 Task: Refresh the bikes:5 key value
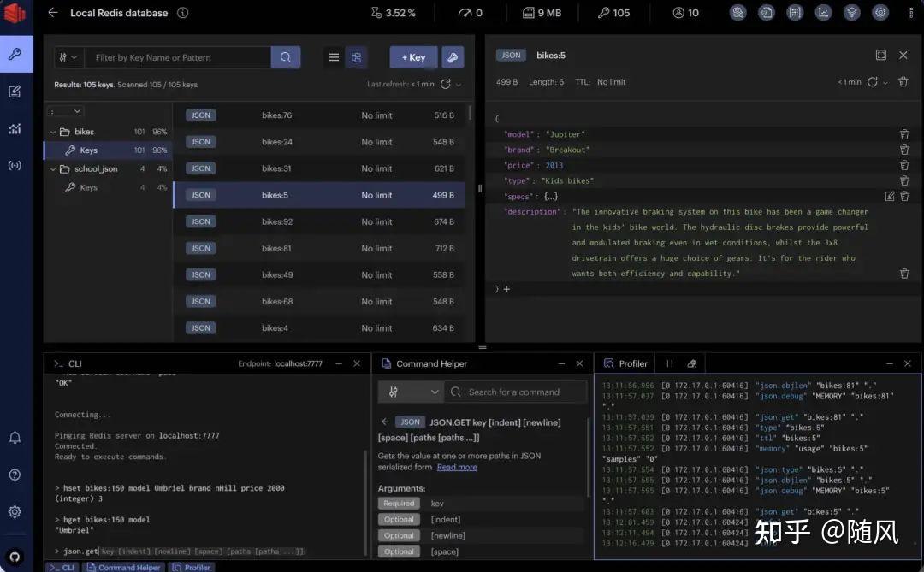pyautogui.click(x=872, y=82)
